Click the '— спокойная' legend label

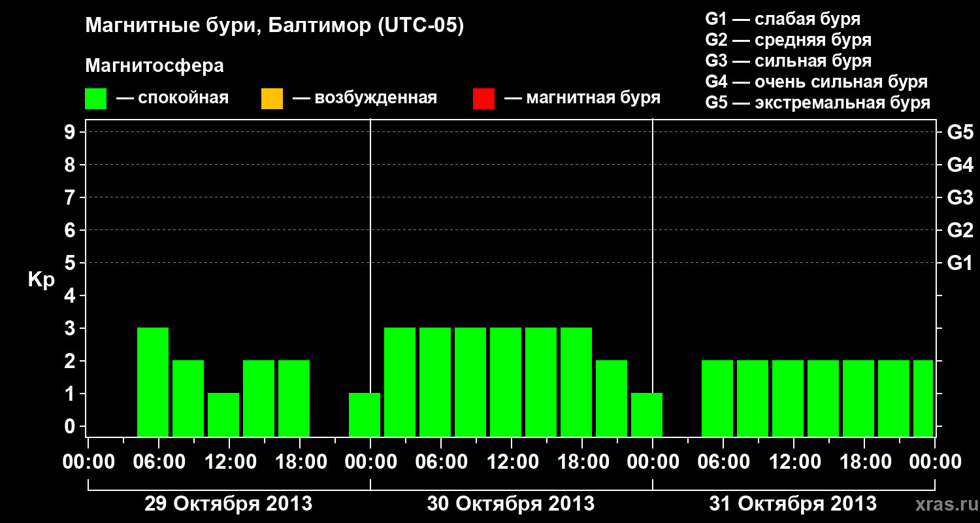click(x=172, y=99)
